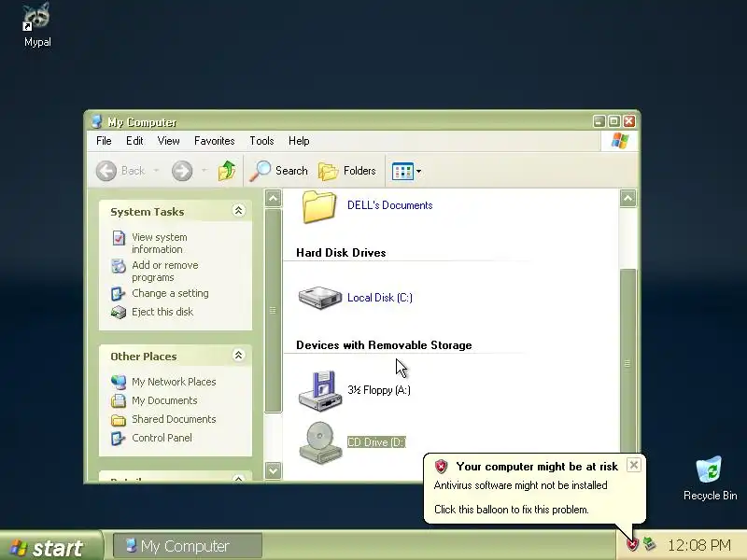Image resolution: width=747 pixels, height=560 pixels.
Task: Close the security warning balloon
Action: click(634, 465)
